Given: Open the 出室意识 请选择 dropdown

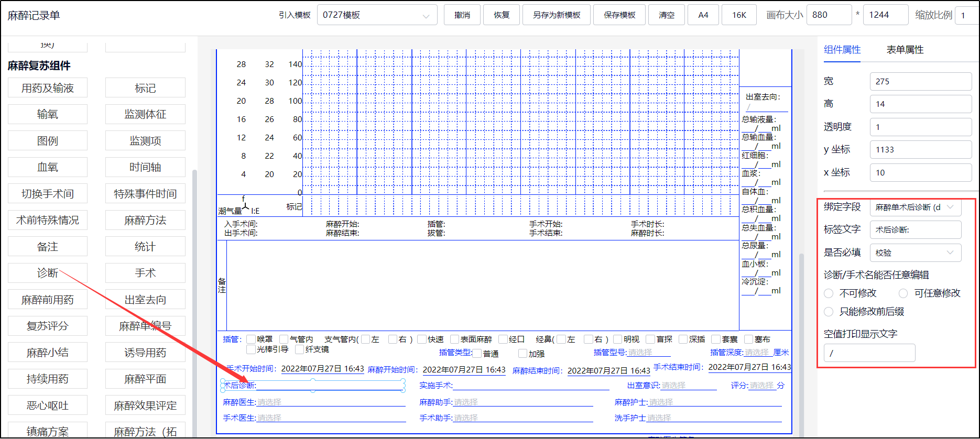Looking at the screenshot, I should point(689,386).
